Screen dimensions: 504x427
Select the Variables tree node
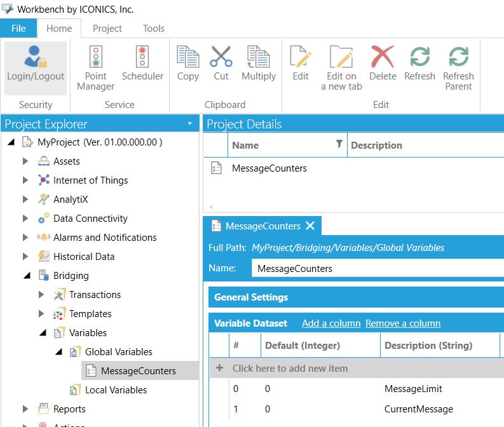[x=88, y=332]
